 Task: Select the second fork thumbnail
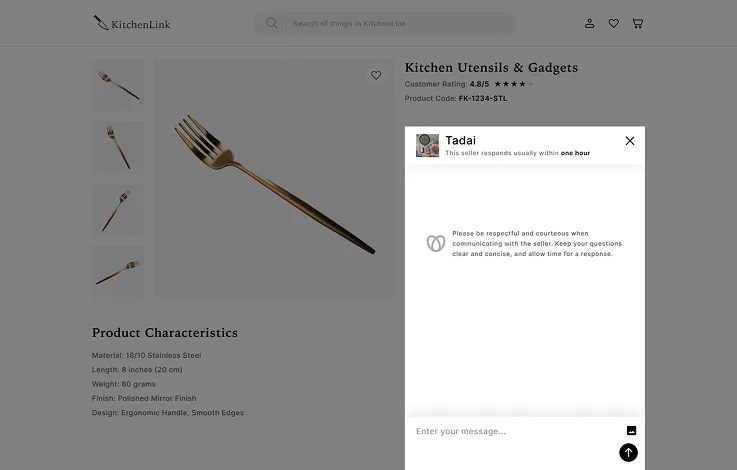click(118, 147)
